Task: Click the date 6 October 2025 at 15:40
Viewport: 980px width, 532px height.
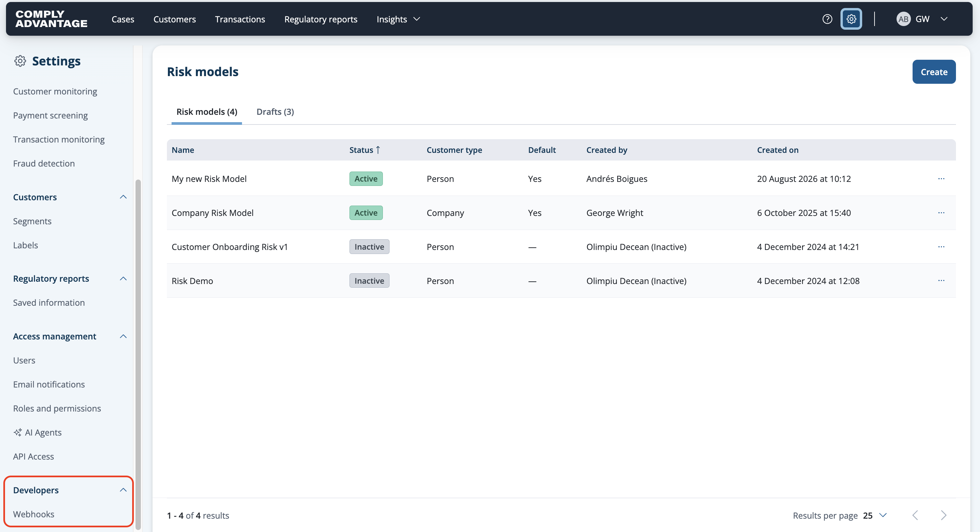Action: (x=804, y=213)
